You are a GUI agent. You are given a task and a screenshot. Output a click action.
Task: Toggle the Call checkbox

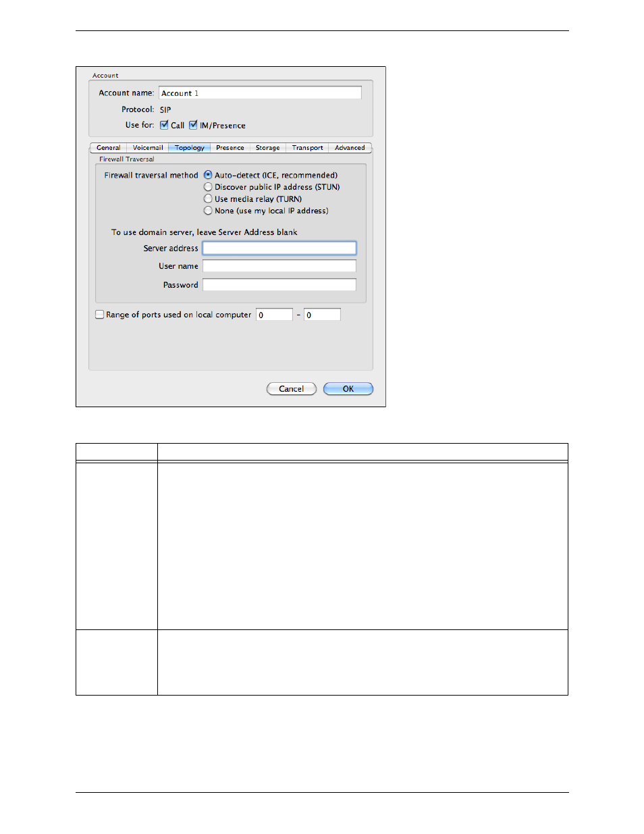[x=164, y=125]
